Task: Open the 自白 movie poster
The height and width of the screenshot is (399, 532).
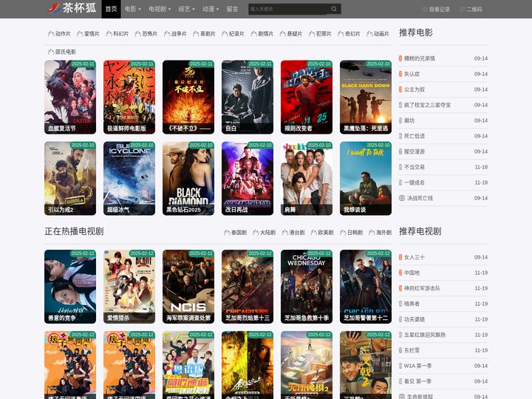Action: click(248, 97)
